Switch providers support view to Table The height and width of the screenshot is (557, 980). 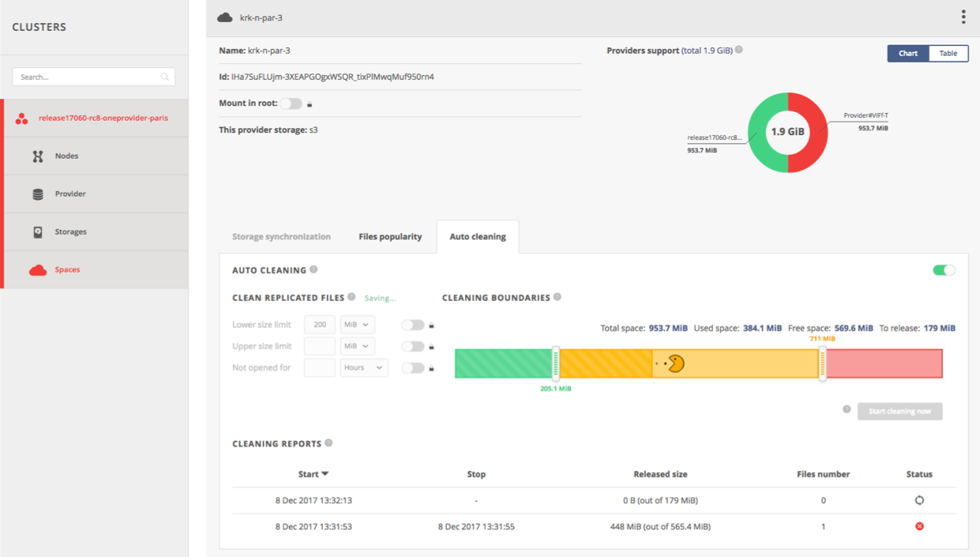pyautogui.click(x=948, y=53)
